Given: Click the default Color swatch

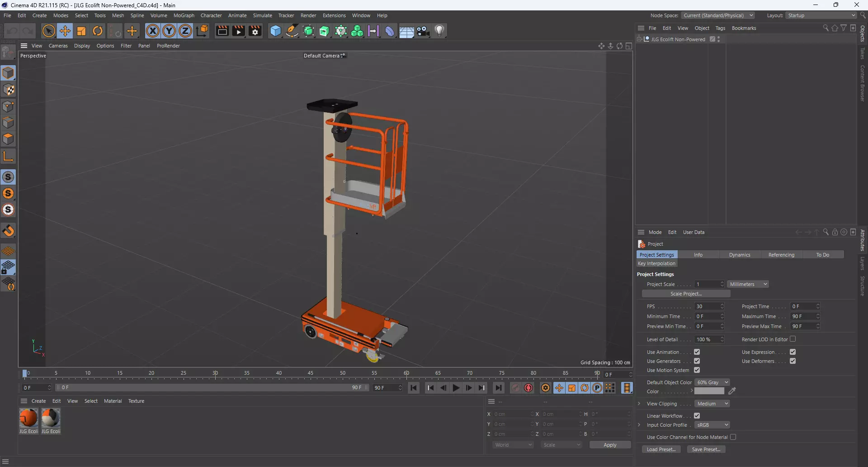Looking at the screenshot, I should [709, 391].
